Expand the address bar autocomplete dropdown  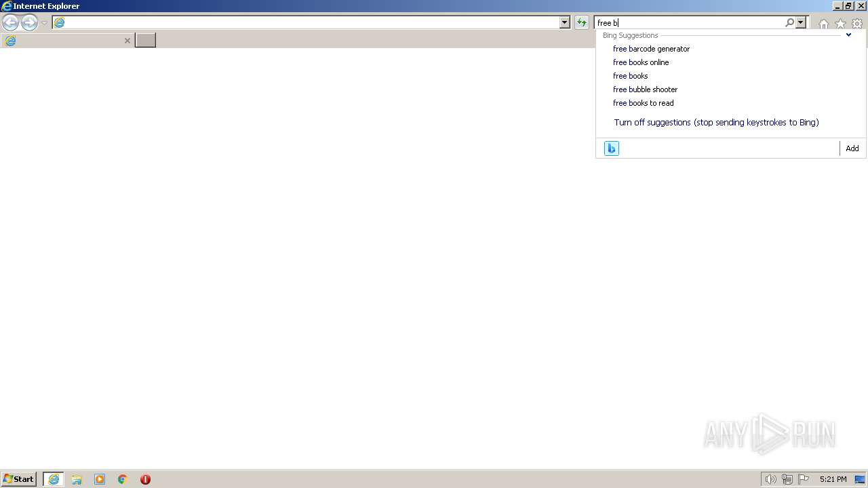(x=564, y=22)
